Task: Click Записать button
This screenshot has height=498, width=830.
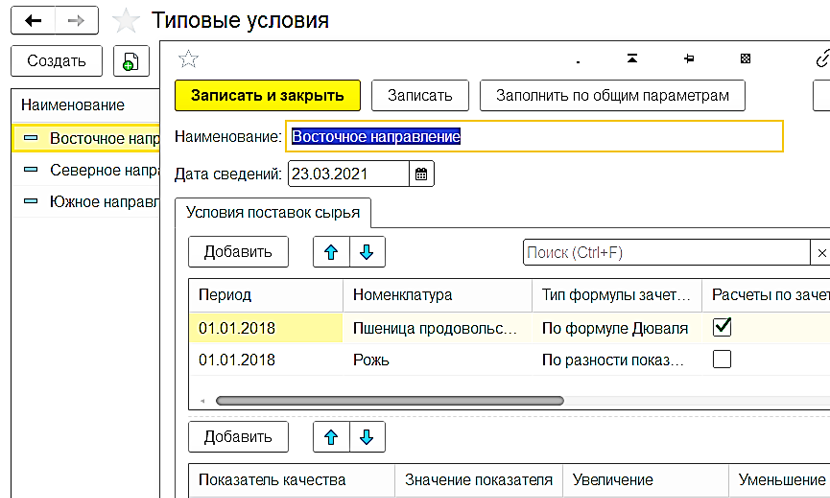Action: 420,95
